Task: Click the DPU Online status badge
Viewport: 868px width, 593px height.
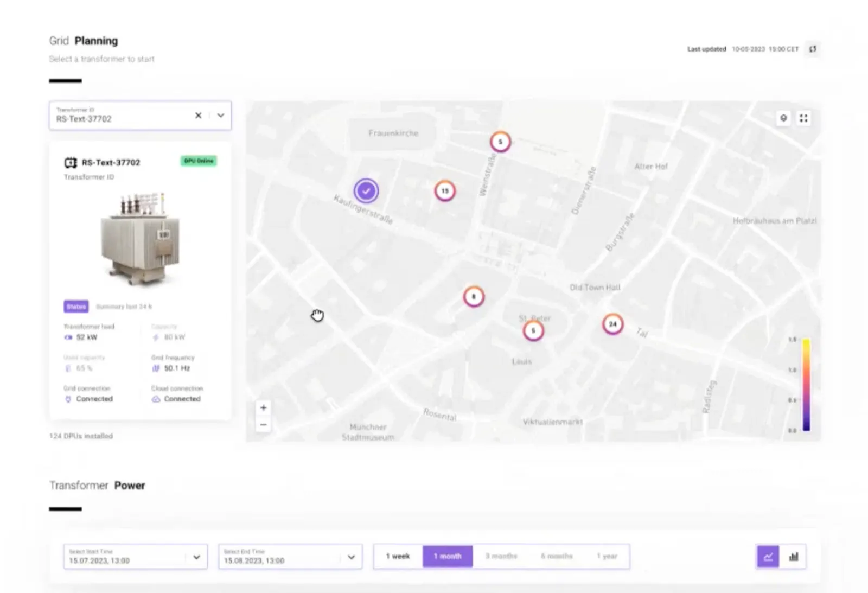Action: click(199, 161)
